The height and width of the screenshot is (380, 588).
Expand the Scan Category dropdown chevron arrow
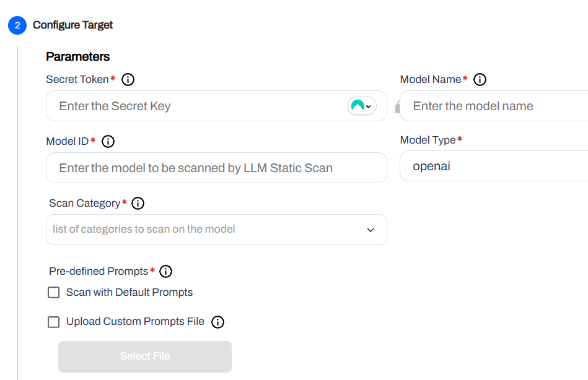[371, 230]
